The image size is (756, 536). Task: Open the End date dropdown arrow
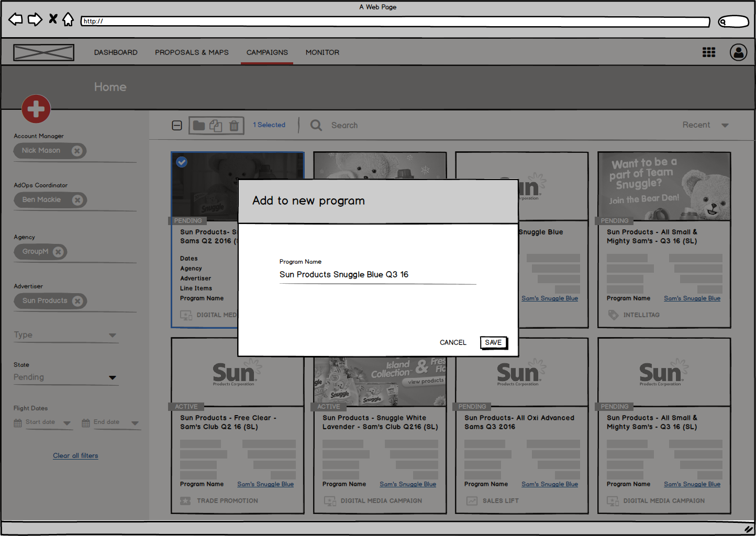click(x=135, y=423)
